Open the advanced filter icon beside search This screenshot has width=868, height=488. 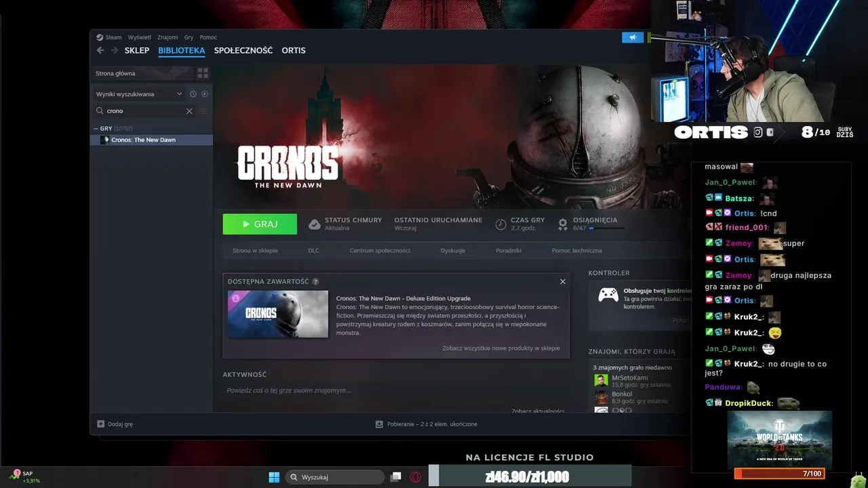(x=203, y=111)
